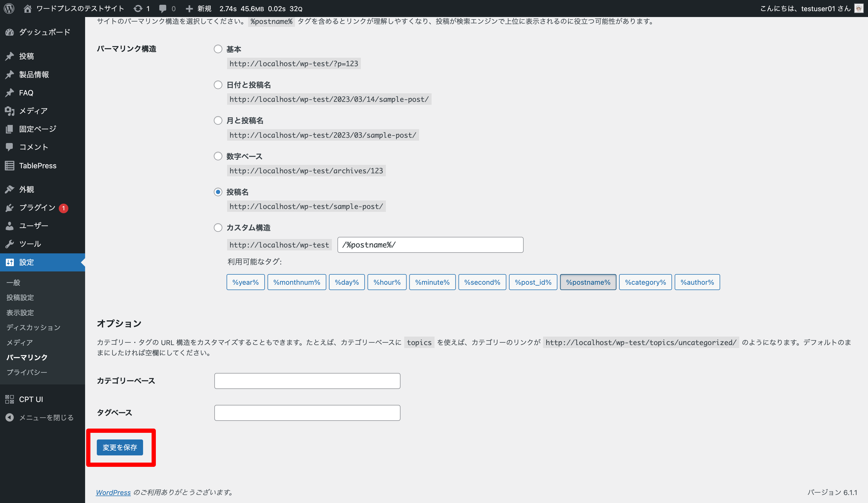The image size is (868, 503).
Task: Click the 投稿 pin icon
Action: click(10, 56)
